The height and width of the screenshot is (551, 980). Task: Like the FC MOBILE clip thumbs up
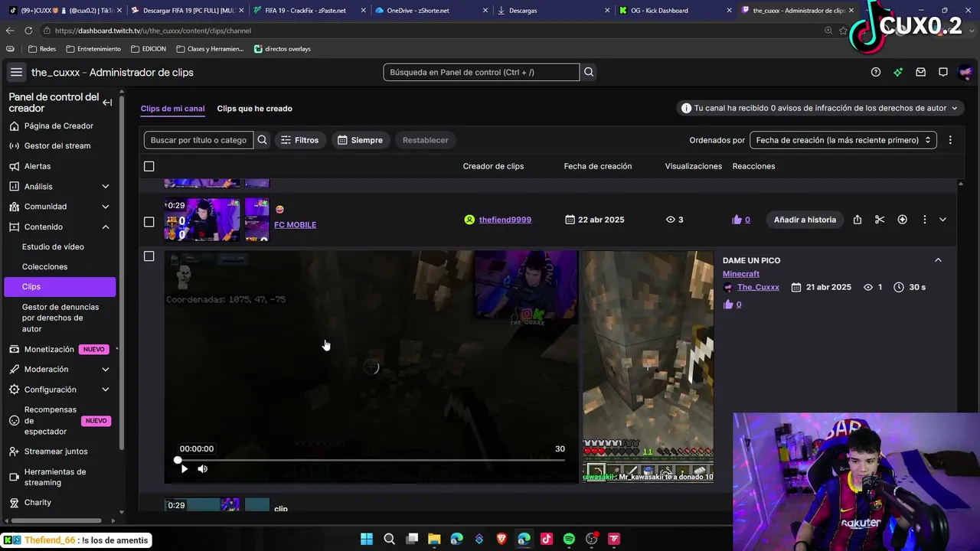737,220
